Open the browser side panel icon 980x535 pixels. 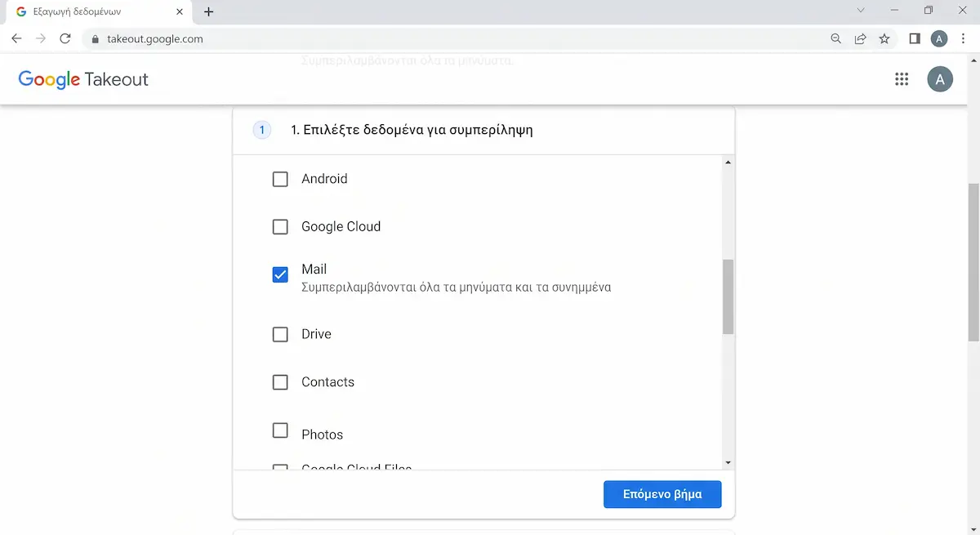tap(915, 38)
